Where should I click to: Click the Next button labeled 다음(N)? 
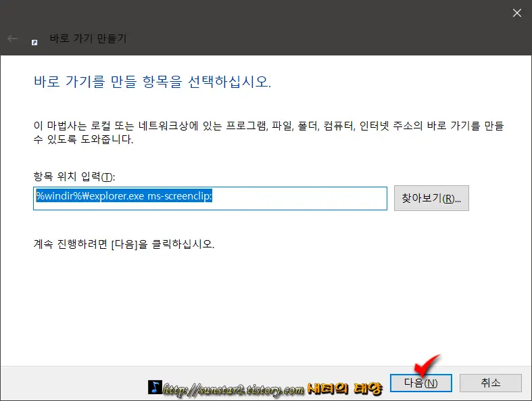coord(420,383)
